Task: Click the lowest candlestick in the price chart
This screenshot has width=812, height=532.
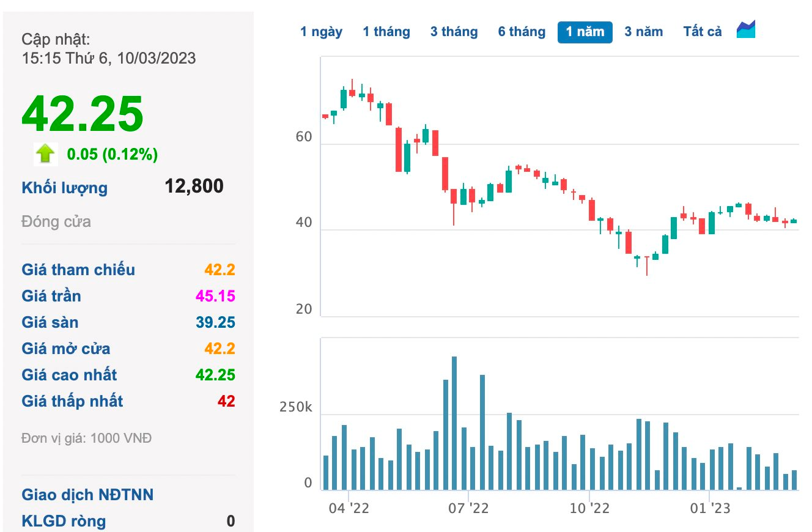Action: tap(646, 266)
